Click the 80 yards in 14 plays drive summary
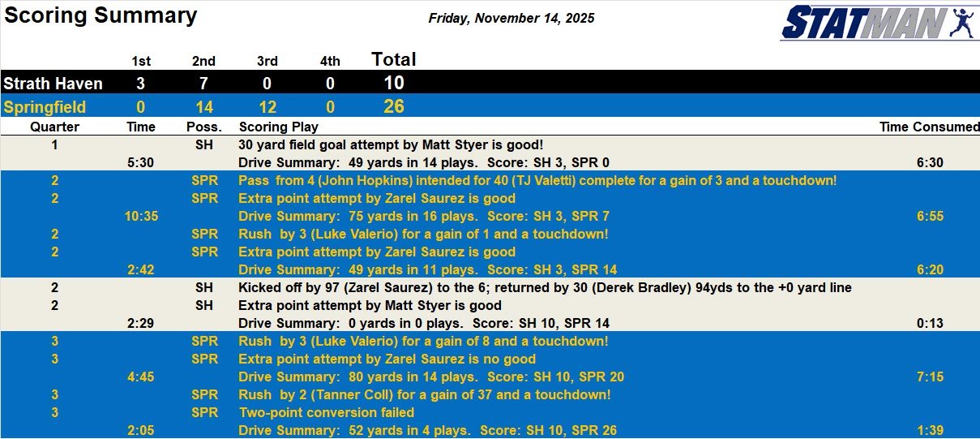Viewport: 980px width, 439px height. click(x=430, y=377)
